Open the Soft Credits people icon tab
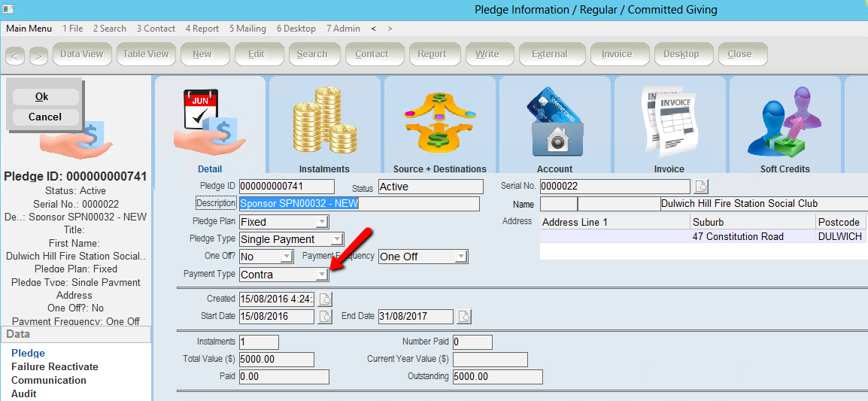The width and height of the screenshot is (868, 401). 784,124
